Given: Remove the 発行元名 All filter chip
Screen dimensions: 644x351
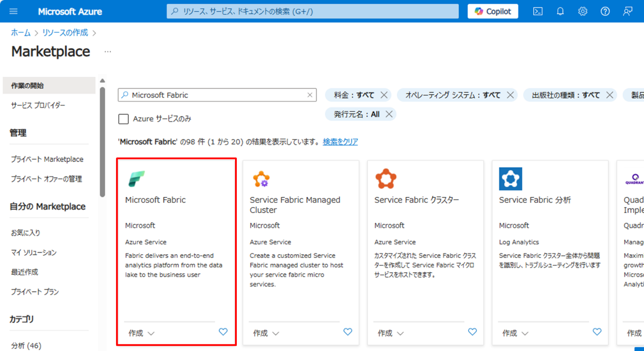Looking at the screenshot, I should (x=389, y=114).
